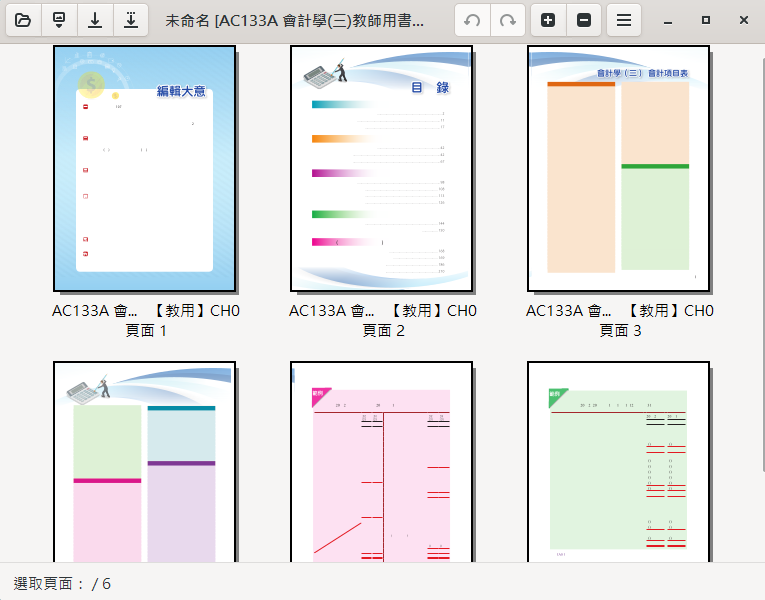Screen dimensions: 765x600
Task: Click the 頁面 1 caption label
Action: pos(146,331)
